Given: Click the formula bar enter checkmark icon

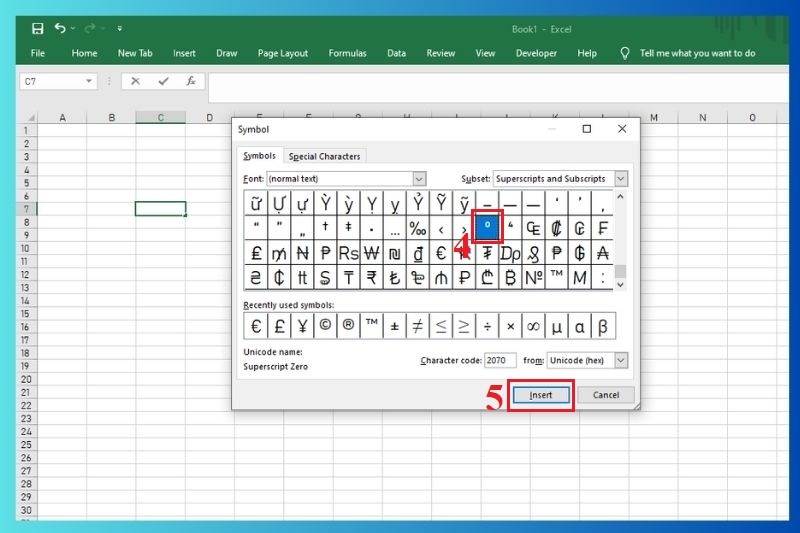Looking at the screenshot, I should [163, 81].
